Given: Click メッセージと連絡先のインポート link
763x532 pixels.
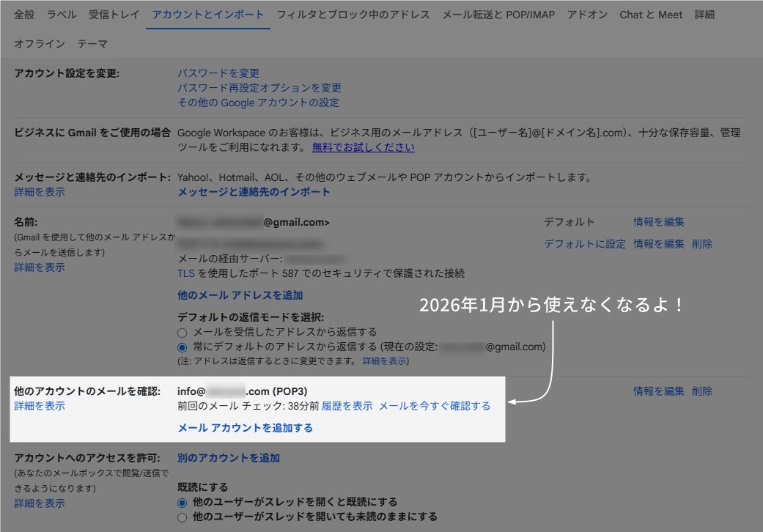Looking at the screenshot, I should pos(254,191).
